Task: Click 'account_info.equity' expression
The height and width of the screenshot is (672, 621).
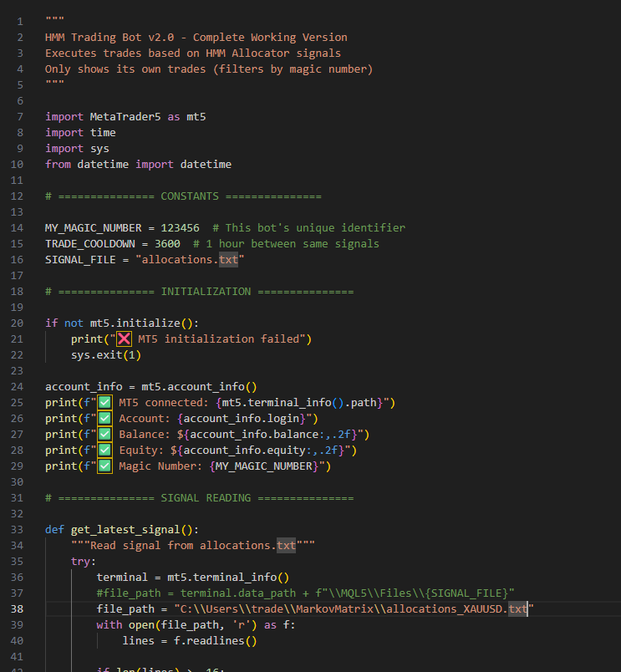Action: click(x=244, y=450)
